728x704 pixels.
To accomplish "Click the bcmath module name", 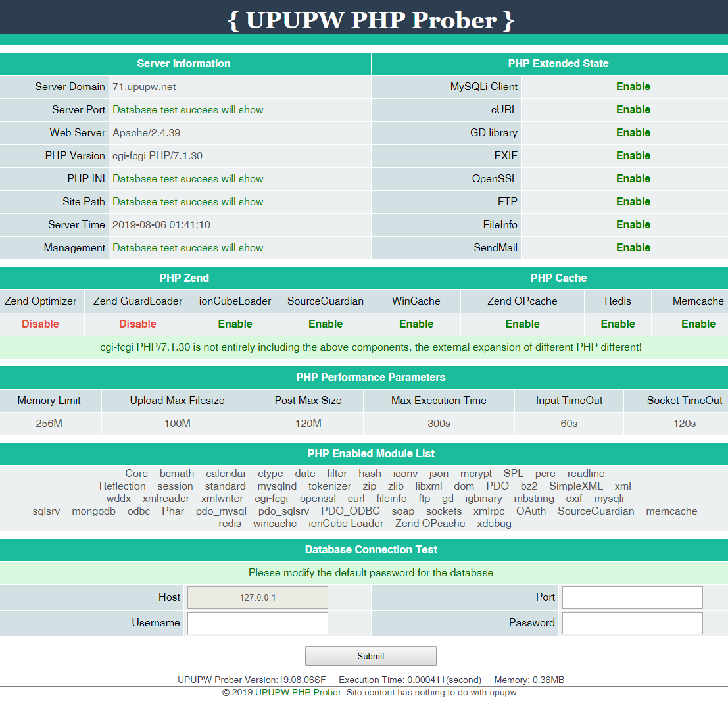I will click(177, 474).
